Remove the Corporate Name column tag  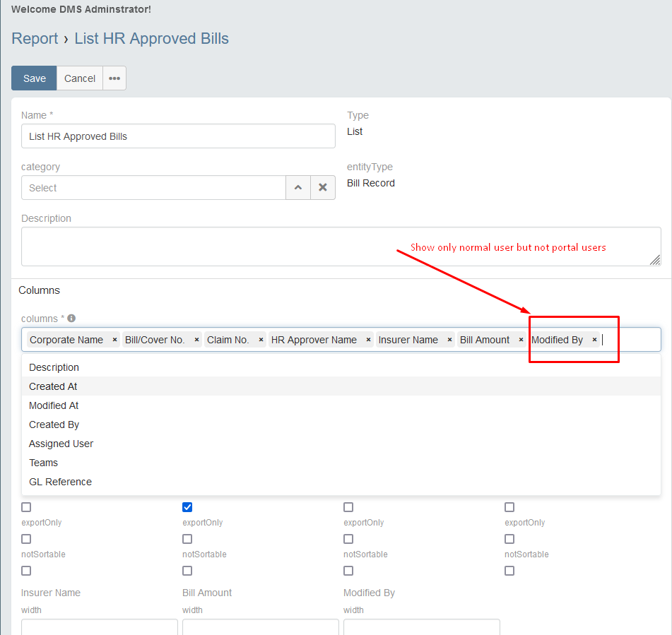click(x=114, y=340)
